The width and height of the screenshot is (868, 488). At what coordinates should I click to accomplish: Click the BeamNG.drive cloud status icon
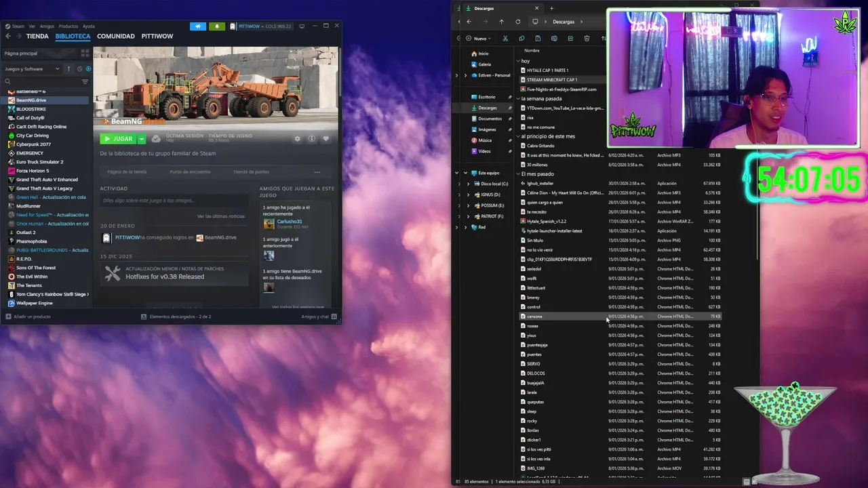[x=156, y=138]
